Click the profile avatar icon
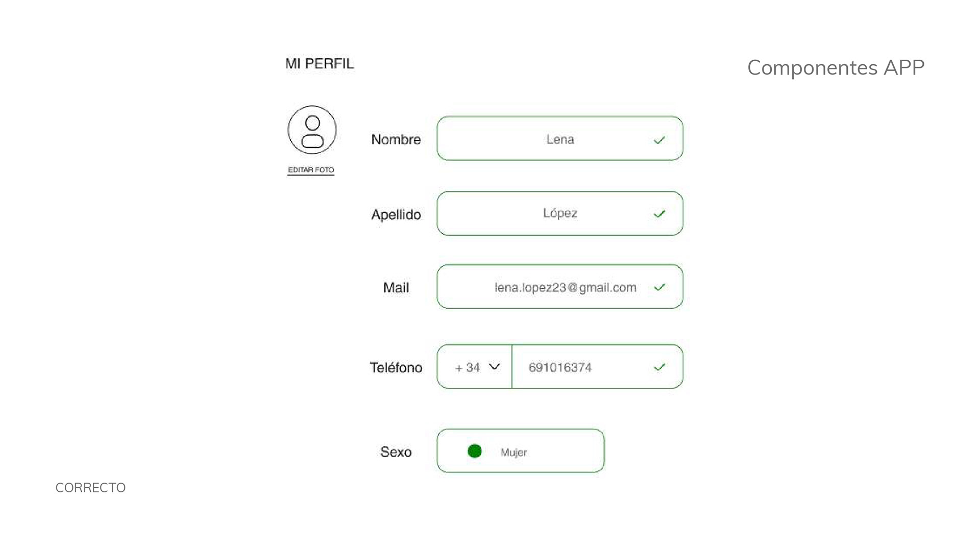Viewport: 980px width, 551px height. [312, 130]
